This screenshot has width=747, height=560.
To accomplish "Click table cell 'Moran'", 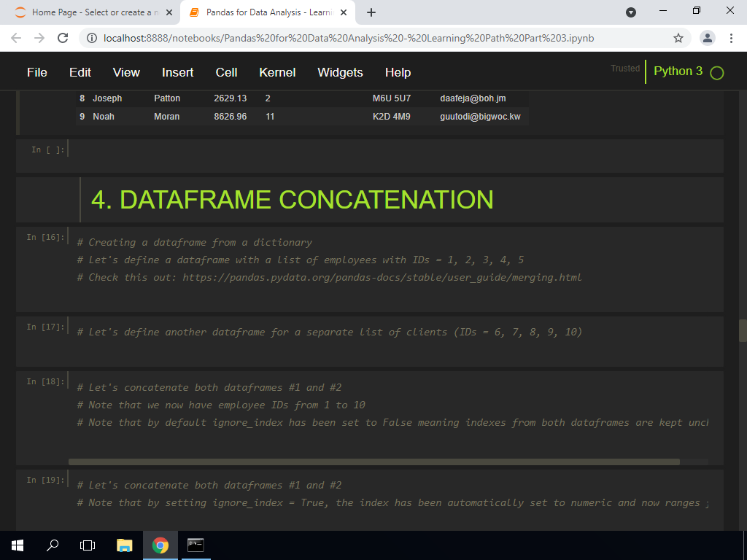I will (x=167, y=117).
